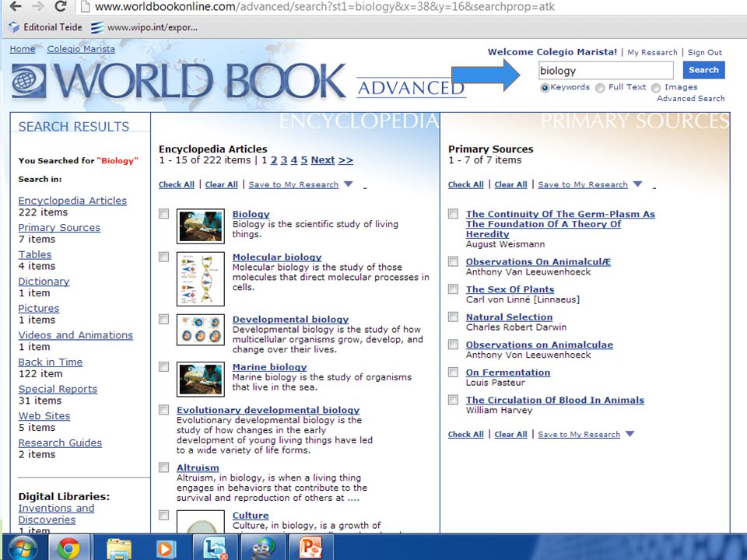Open the Editorial Teide bookmark
The height and width of the screenshot is (560, 747).
45,27
